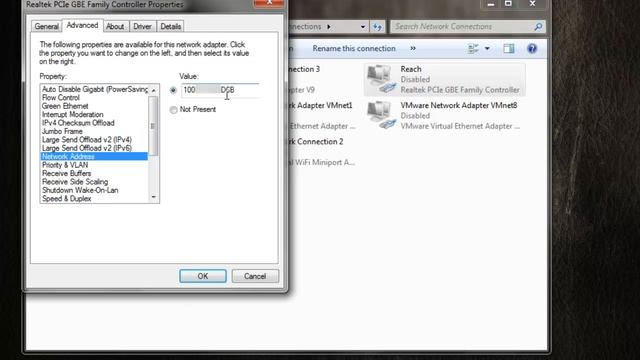Open the view options dropdown arrow

487,49
